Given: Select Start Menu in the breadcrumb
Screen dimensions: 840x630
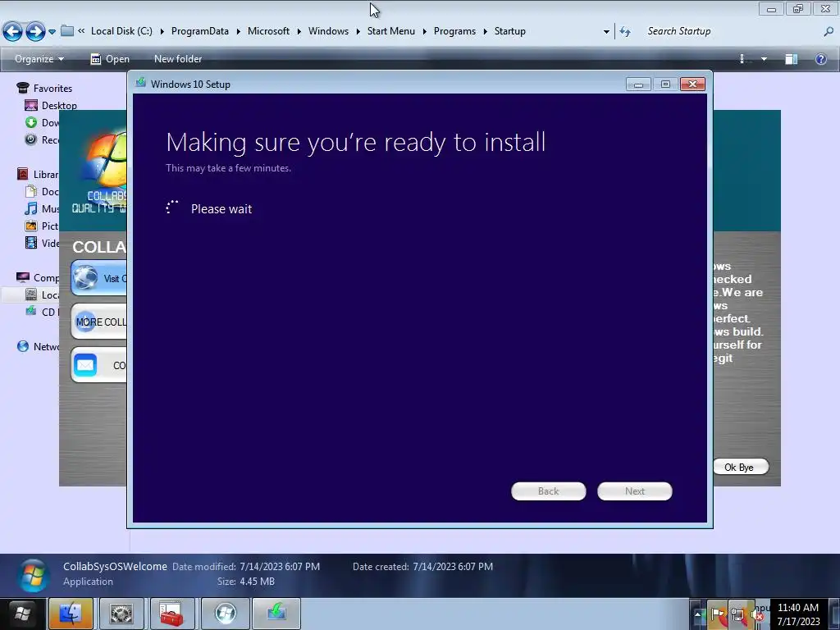Looking at the screenshot, I should coord(391,31).
